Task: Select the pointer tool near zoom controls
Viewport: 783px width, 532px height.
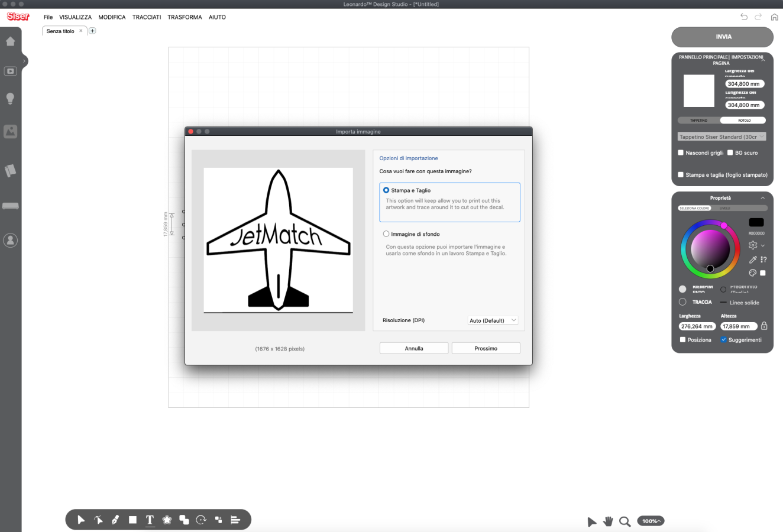Action: tap(591, 521)
